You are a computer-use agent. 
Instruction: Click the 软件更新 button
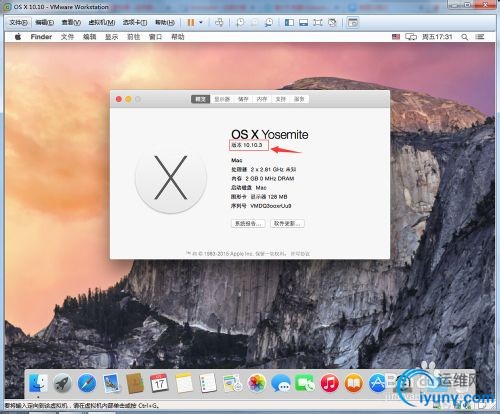pyautogui.click(x=287, y=223)
